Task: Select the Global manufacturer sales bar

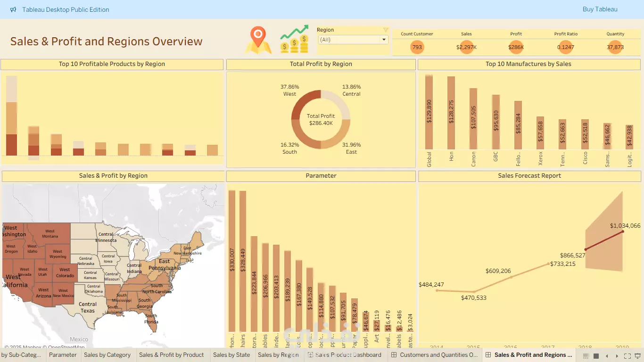Action: (429, 112)
